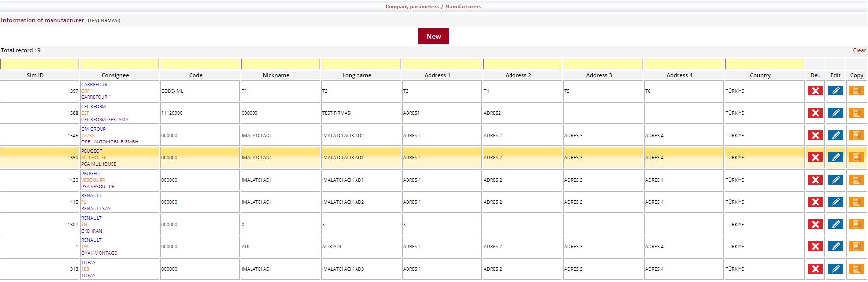Edit the RENAULT SAS row
Image resolution: width=868 pixels, height=282 pixels.
point(836,202)
